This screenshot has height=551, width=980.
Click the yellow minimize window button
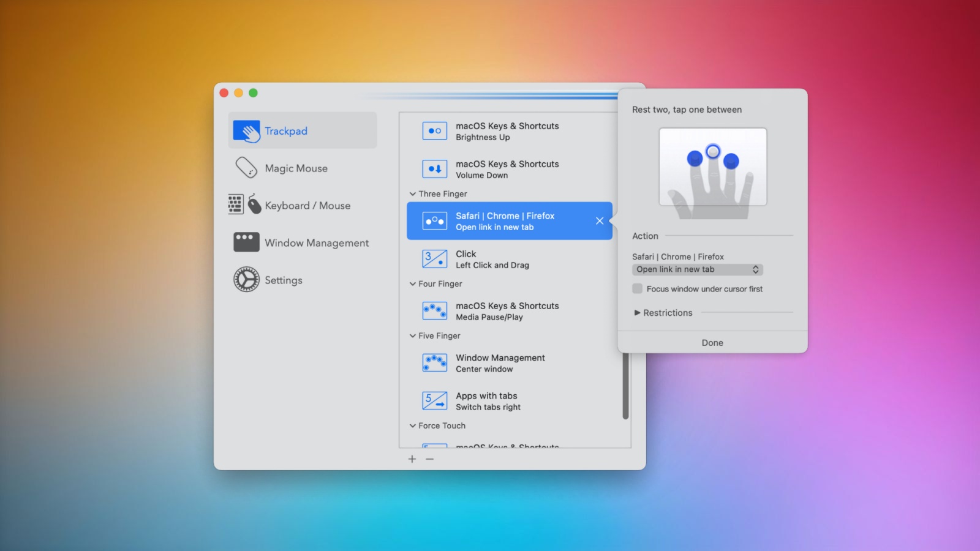[238, 93]
